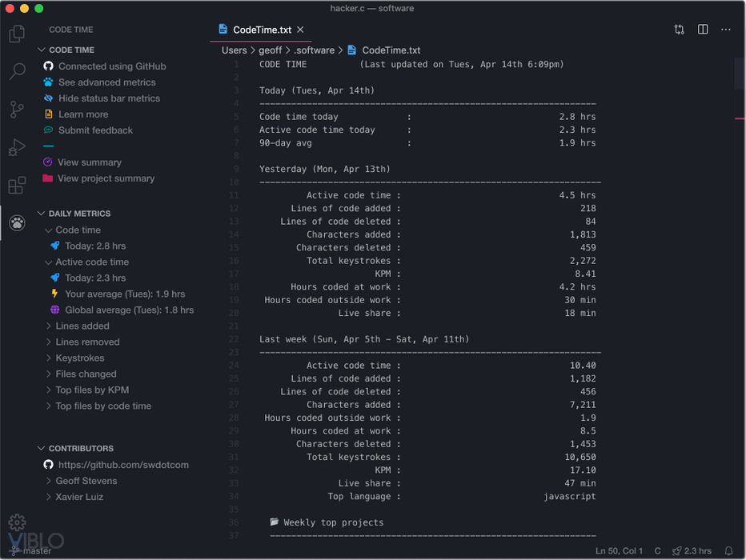Open the Extensions view icon
The width and height of the screenshot is (746, 560).
(x=17, y=186)
